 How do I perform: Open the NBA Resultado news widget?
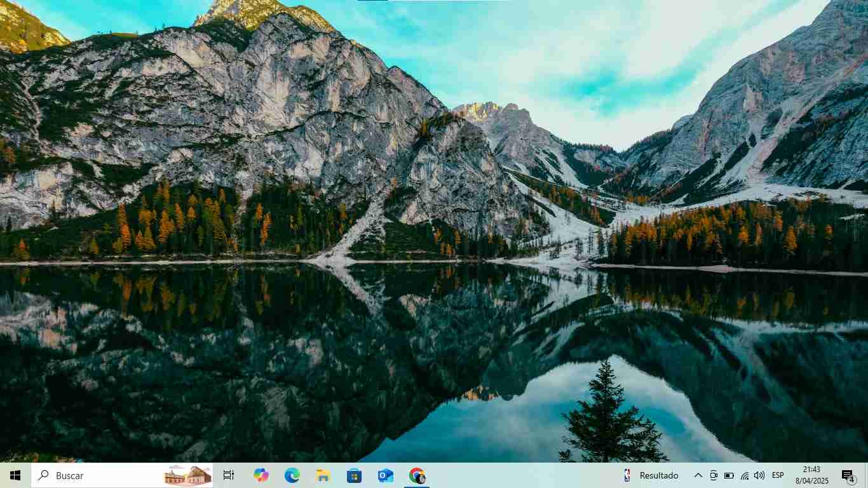[651, 475]
